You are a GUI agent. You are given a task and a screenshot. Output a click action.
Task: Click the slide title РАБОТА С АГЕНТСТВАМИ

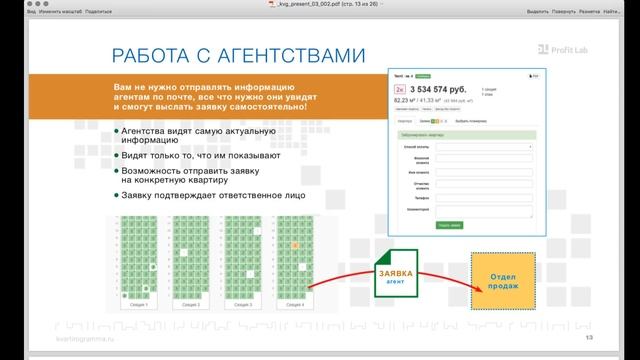click(238, 56)
